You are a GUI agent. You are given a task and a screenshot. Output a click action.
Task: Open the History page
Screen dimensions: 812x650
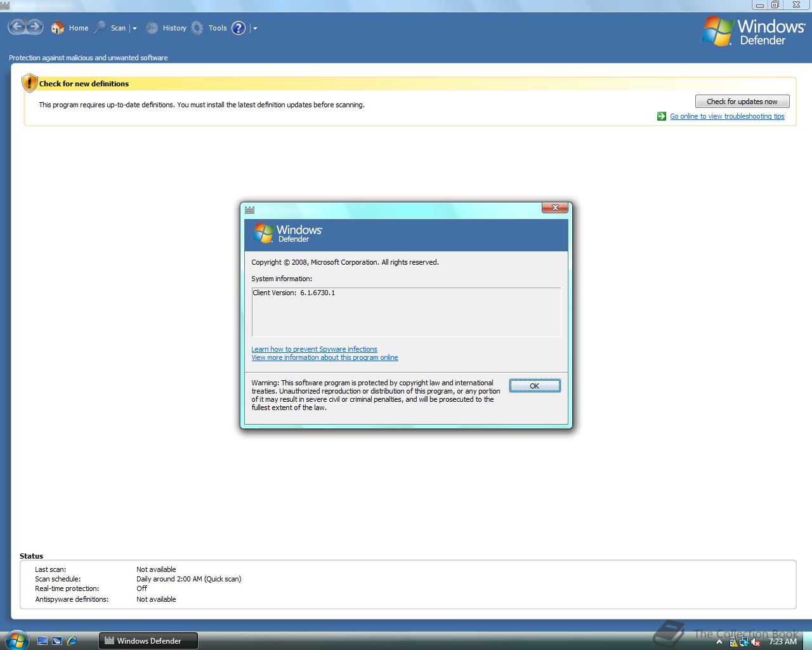(x=166, y=28)
